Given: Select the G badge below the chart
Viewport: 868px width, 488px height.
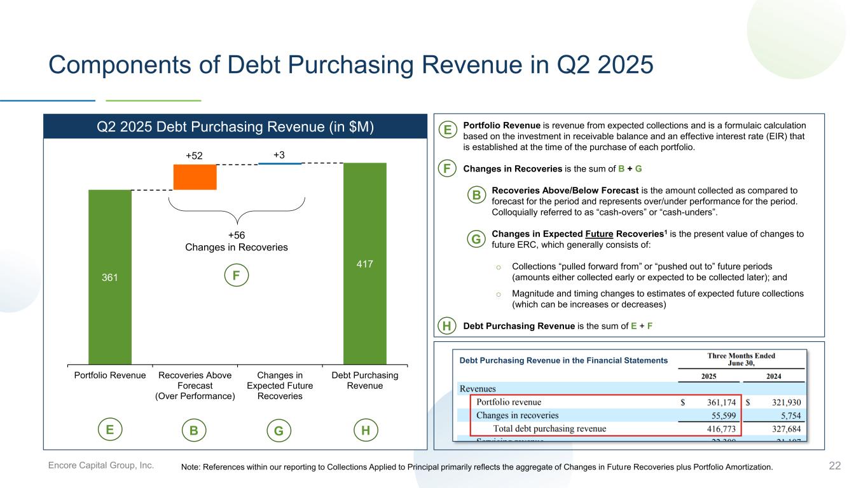Looking at the screenshot, I should click(x=279, y=431).
